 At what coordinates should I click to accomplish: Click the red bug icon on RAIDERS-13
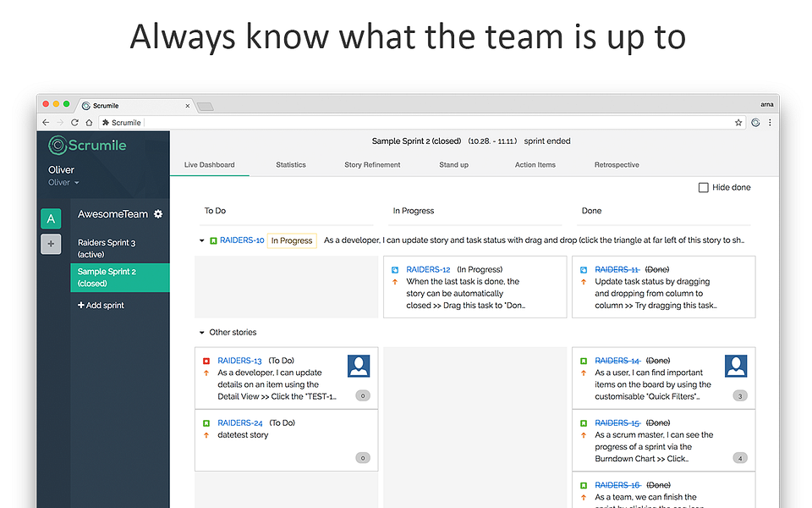click(x=206, y=361)
